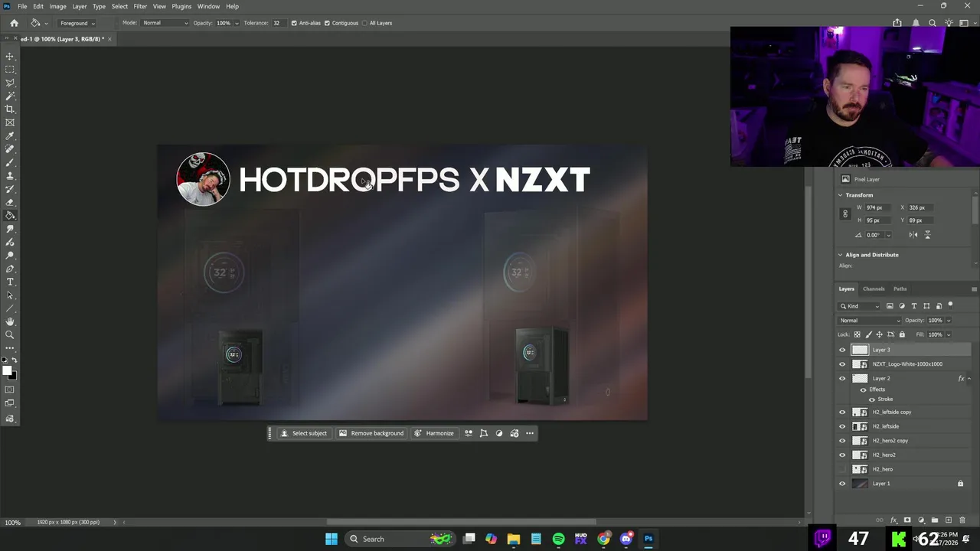Viewport: 980px width, 551px height.
Task: Open the Kind filter dropdown
Action: pos(861,306)
